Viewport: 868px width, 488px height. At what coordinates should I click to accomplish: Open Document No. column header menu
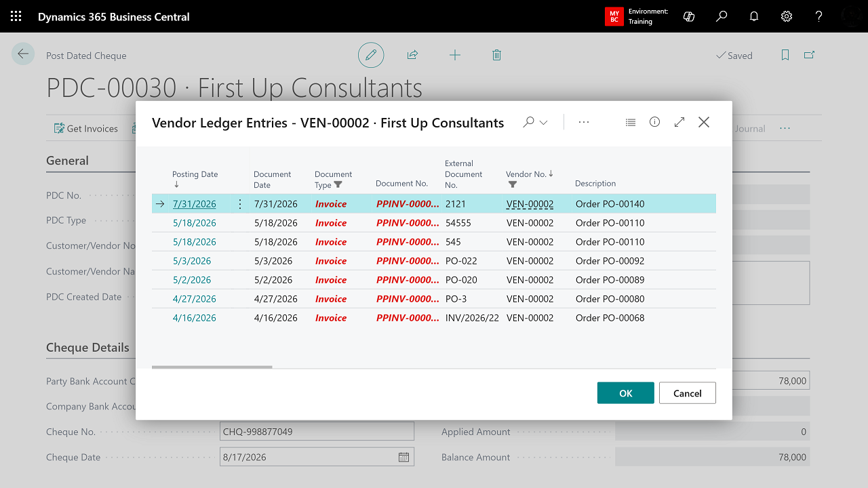[402, 184]
